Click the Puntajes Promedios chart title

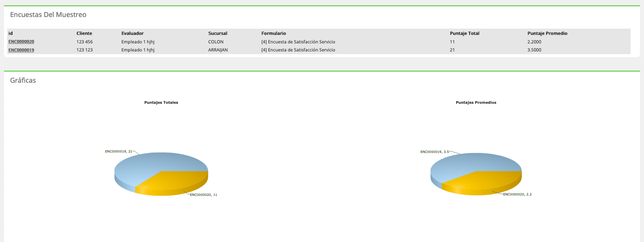click(476, 102)
